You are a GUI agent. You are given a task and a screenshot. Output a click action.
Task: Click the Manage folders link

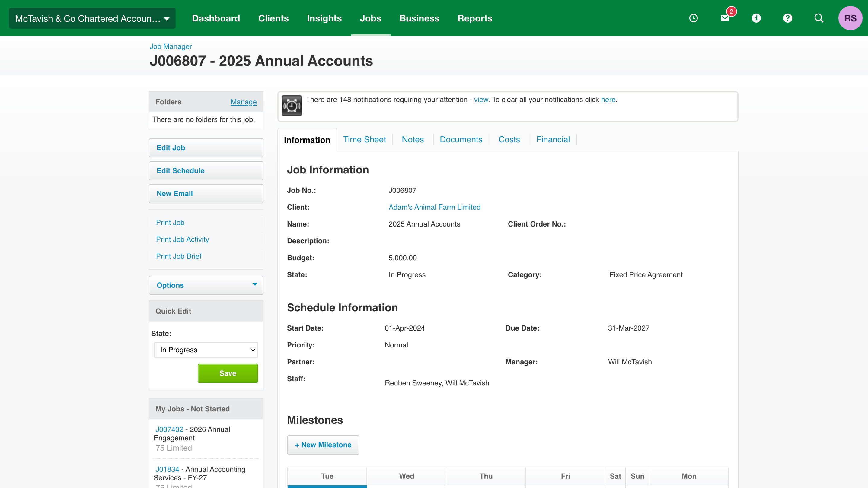click(x=243, y=102)
